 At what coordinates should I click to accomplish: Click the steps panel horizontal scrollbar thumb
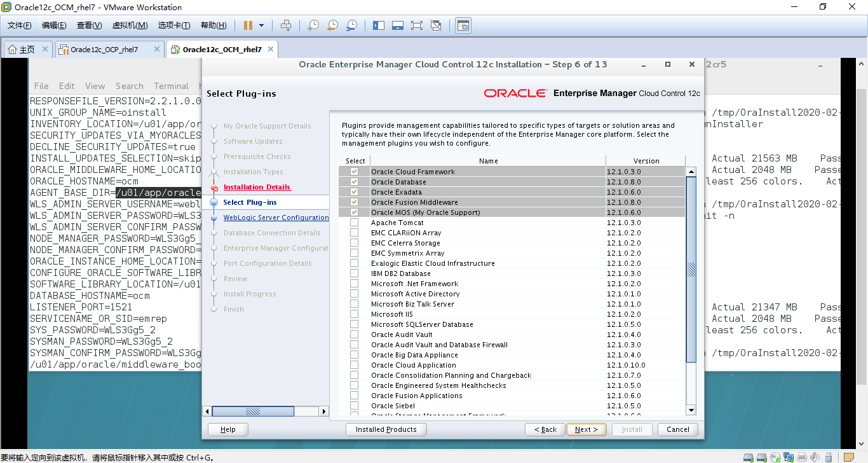point(253,411)
